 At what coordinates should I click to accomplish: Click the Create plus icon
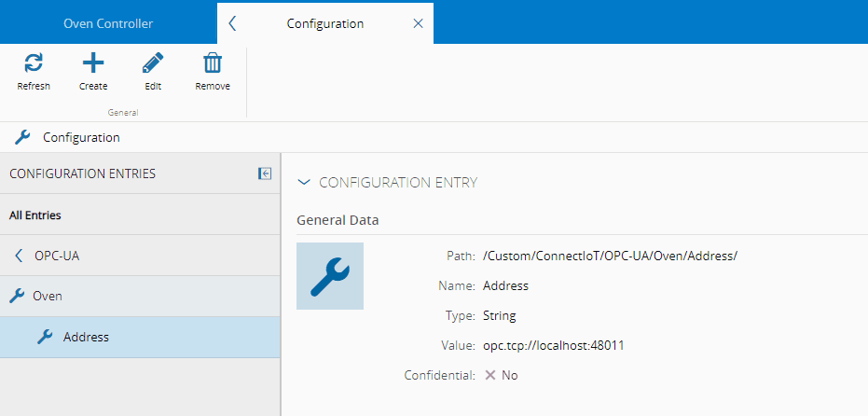pyautogui.click(x=93, y=63)
